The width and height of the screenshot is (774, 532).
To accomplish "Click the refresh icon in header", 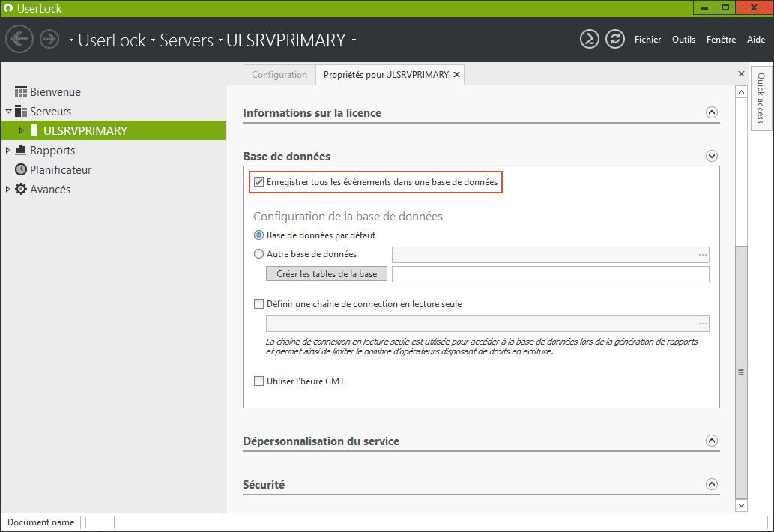I will click(x=615, y=39).
